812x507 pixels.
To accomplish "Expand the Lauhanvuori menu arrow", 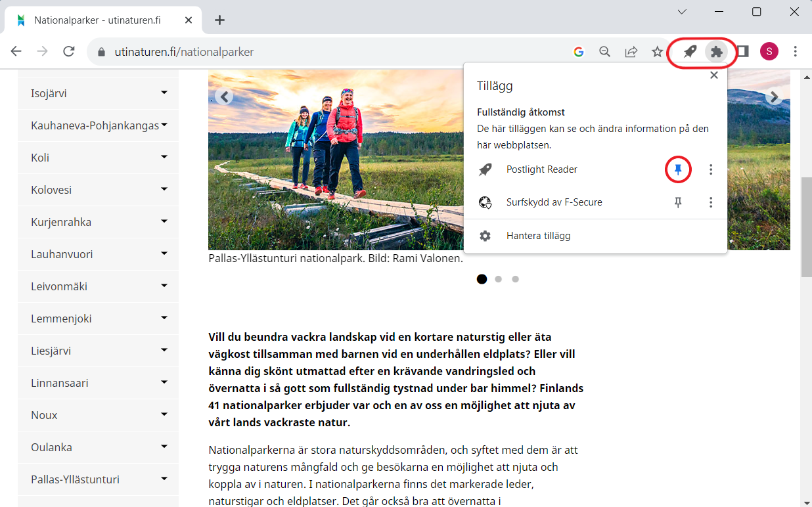I will point(164,253).
